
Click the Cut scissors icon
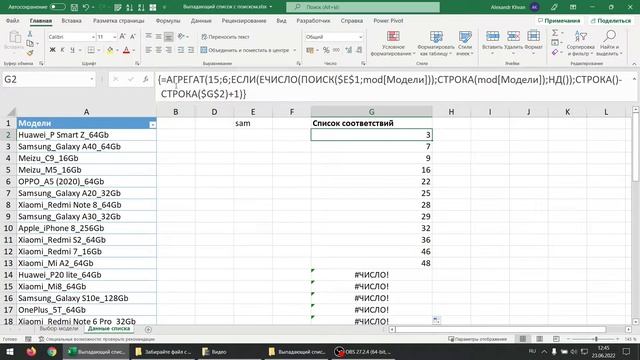[x=30, y=34]
